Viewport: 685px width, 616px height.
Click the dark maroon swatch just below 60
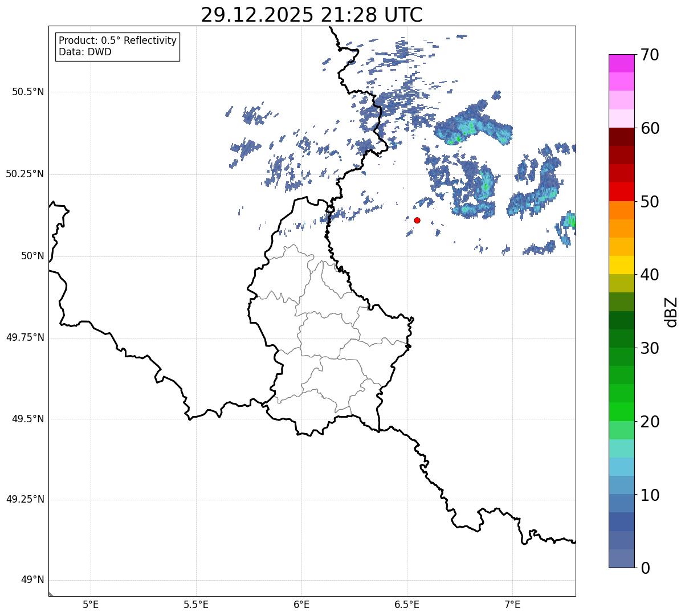click(x=621, y=137)
